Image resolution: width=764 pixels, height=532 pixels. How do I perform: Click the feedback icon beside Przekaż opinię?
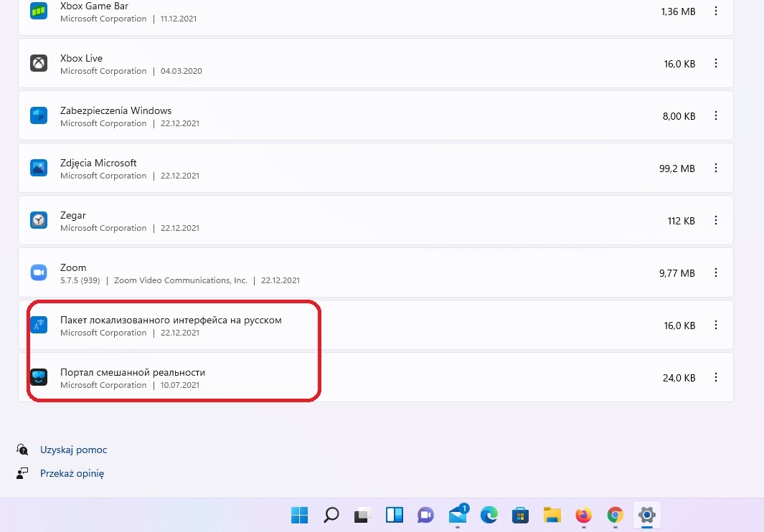(22, 473)
